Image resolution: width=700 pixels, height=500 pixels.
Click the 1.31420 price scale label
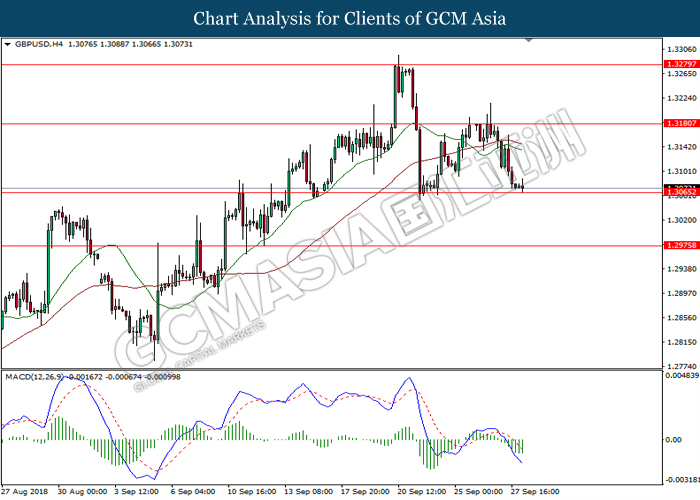[682, 147]
